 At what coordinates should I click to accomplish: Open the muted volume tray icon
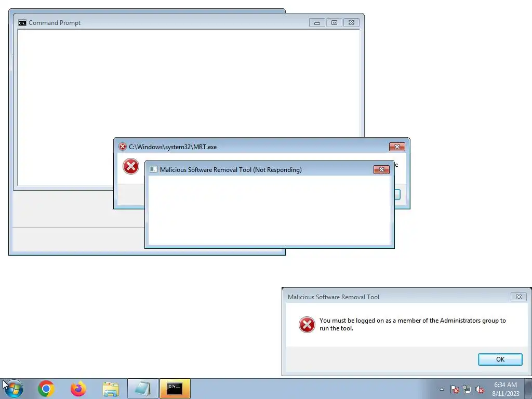(480, 389)
